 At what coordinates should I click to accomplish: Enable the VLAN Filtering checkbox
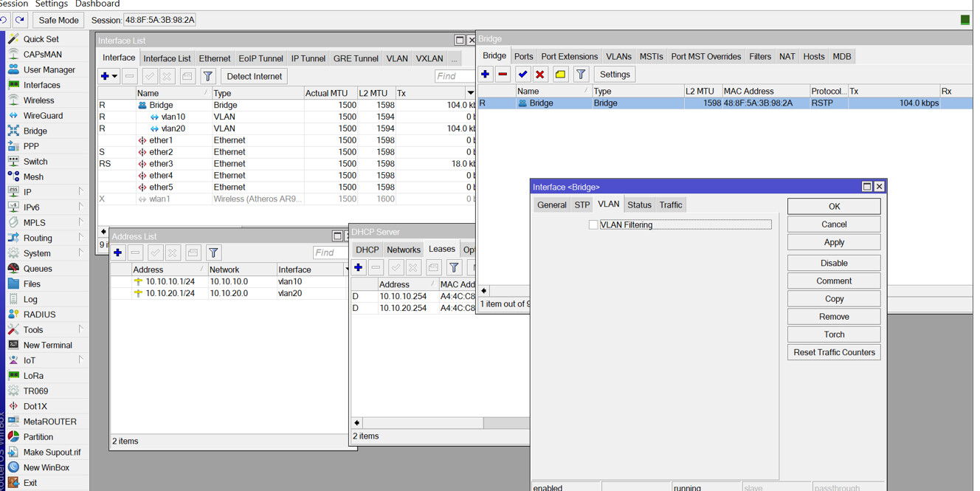(x=593, y=225)
